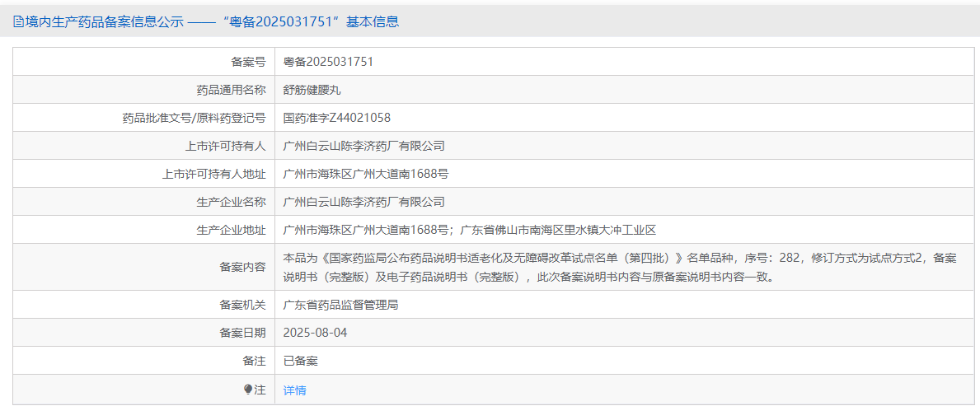
Task: Click the document icon beside the page title
Action: coord(18,22)
